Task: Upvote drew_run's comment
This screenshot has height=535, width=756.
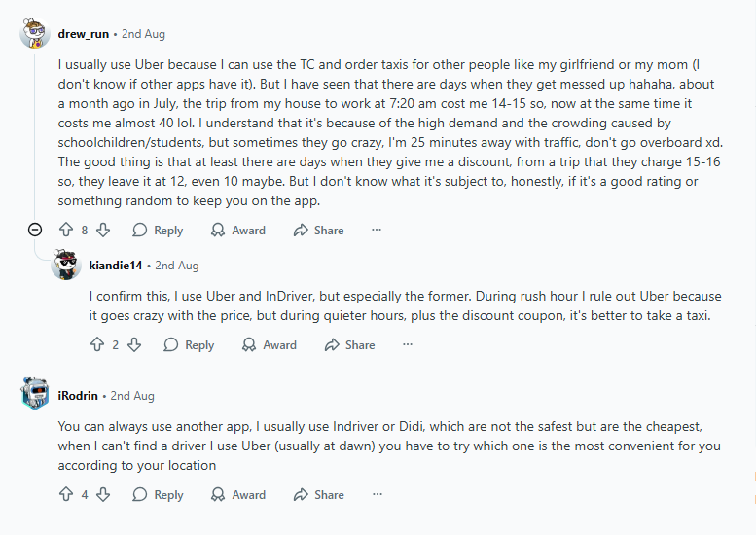Action: pos(66,231)
